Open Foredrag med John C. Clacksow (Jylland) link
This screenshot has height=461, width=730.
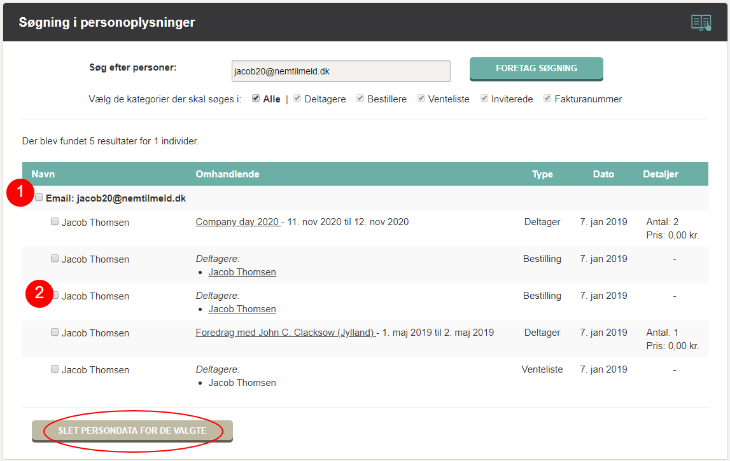tap(285, 332)
